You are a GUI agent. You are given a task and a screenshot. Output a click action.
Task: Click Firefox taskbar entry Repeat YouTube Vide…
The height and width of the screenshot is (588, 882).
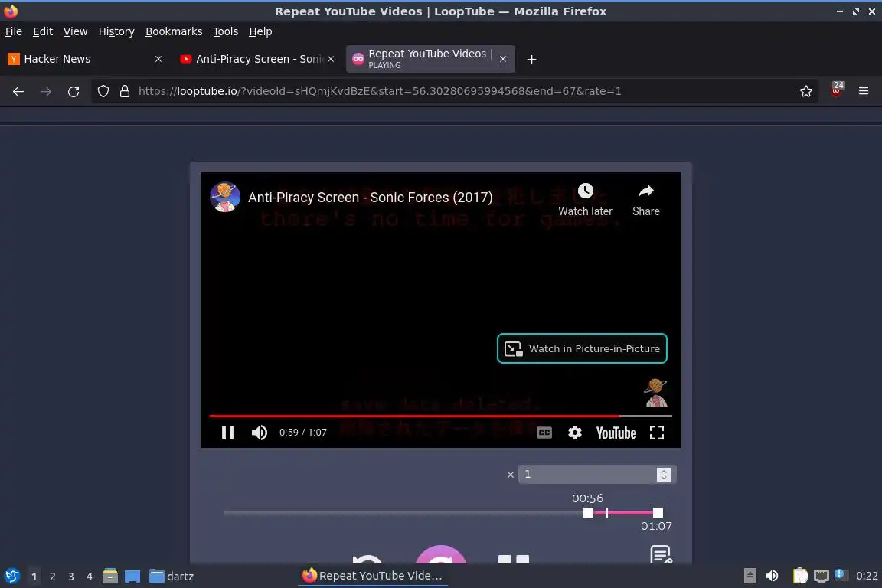(x=373, y=576)
